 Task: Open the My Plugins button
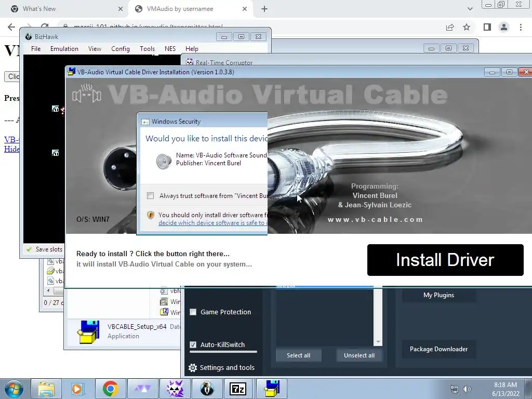[438, 295]
